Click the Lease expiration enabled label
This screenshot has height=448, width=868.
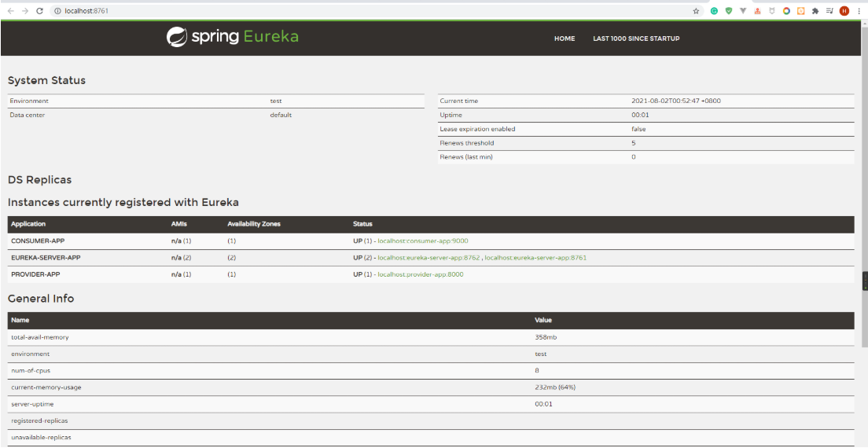click(477, 129)
